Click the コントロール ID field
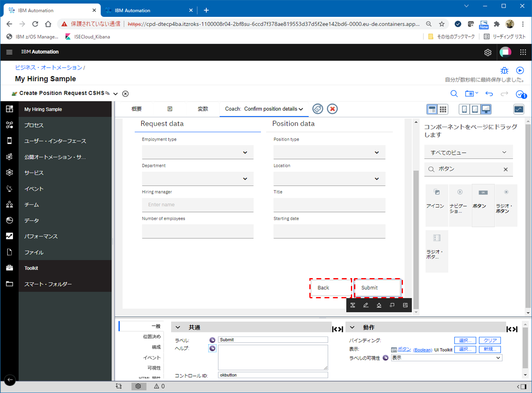This screenshot has height=393, width=532. click(x=273, y=375)
